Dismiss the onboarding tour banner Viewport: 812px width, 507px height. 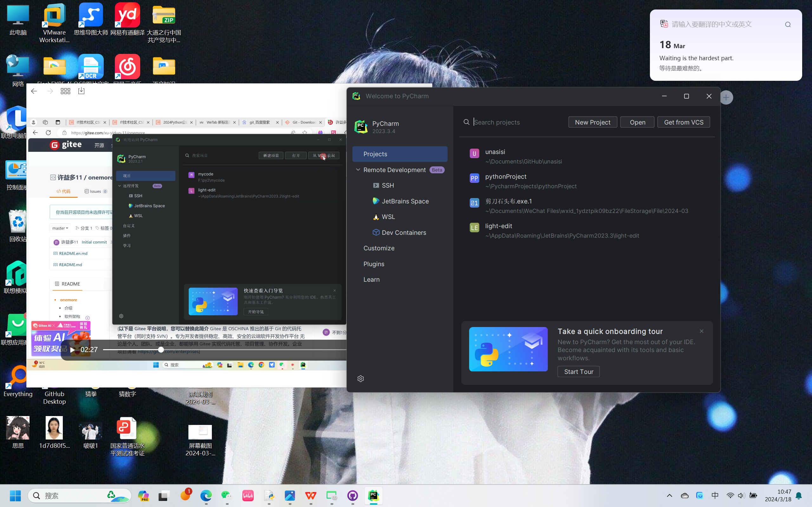[x=702, y=331]
